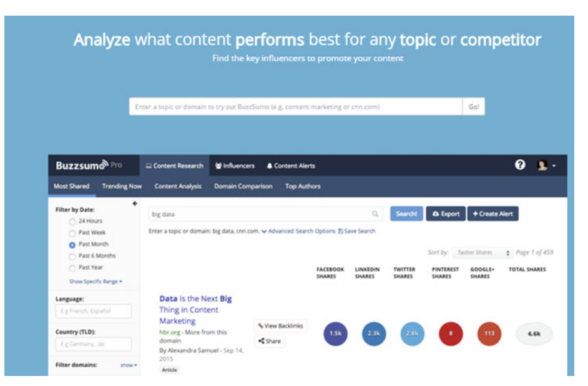Viewport: 588px width, 386px height.
Task: Switch to the Top Authors tab
Action: pos(303,186)
